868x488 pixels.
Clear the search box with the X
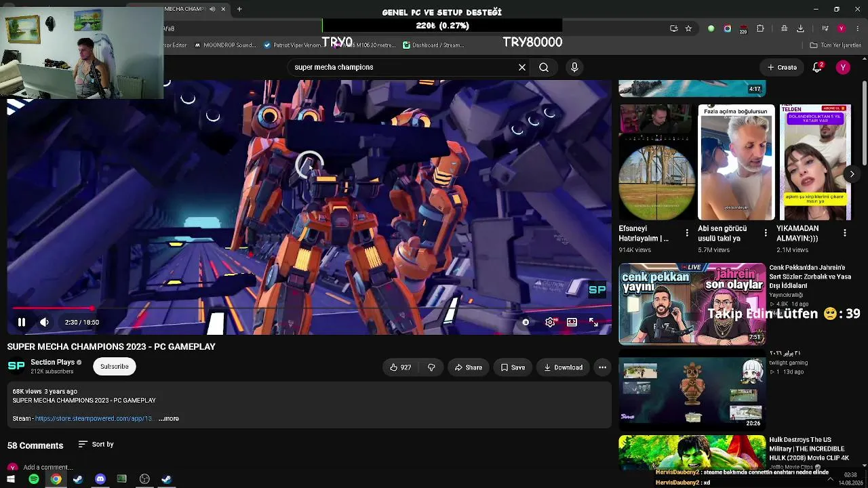[522, 67]
